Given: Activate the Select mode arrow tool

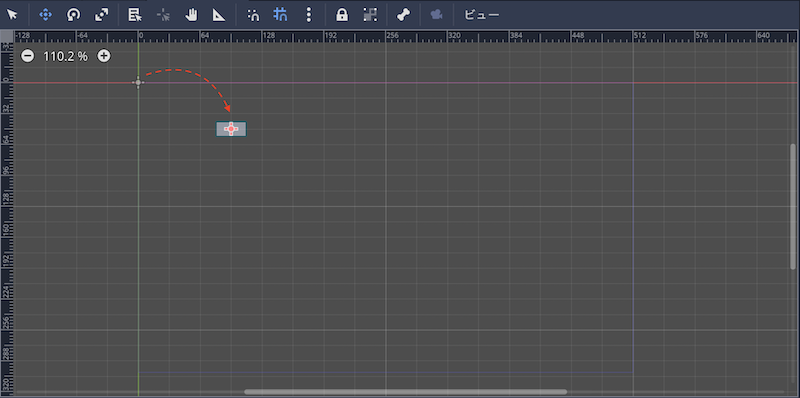Looking at the screenshot, I should (x=12, y=15).
